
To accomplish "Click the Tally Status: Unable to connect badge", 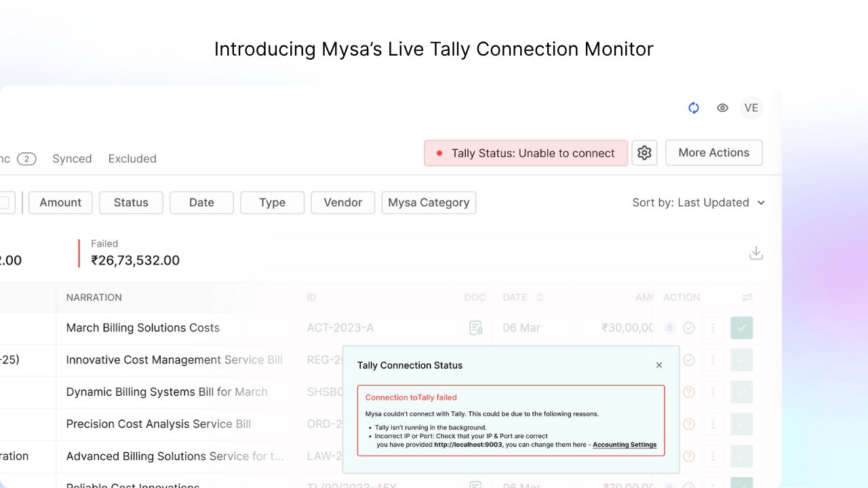I will pyautogui.click(x=526, y=153).
